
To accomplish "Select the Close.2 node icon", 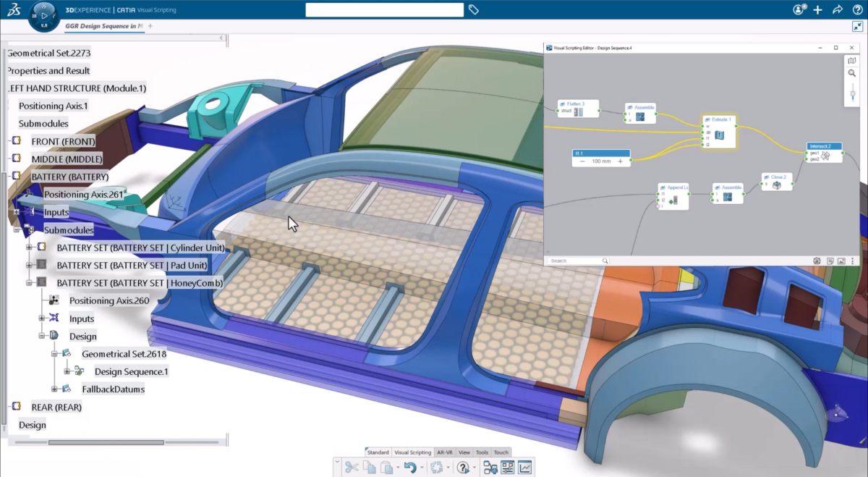I will click(x=777, y=185).
